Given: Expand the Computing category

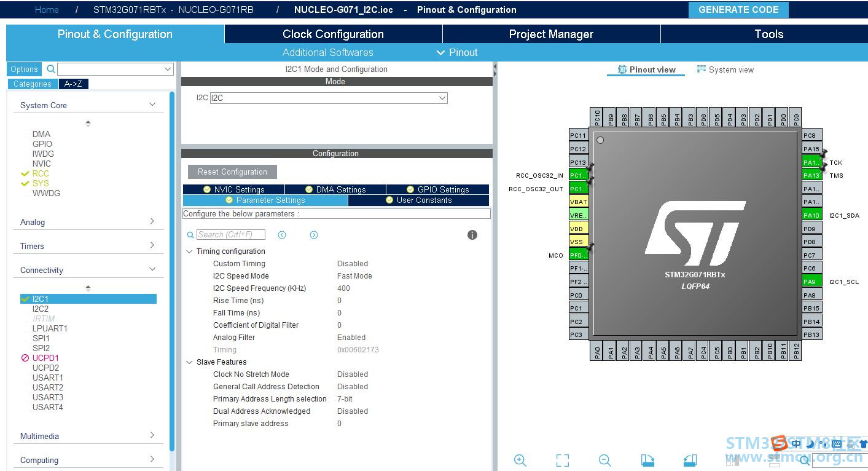Looking at the screenshot, I should tap(152, 459).
